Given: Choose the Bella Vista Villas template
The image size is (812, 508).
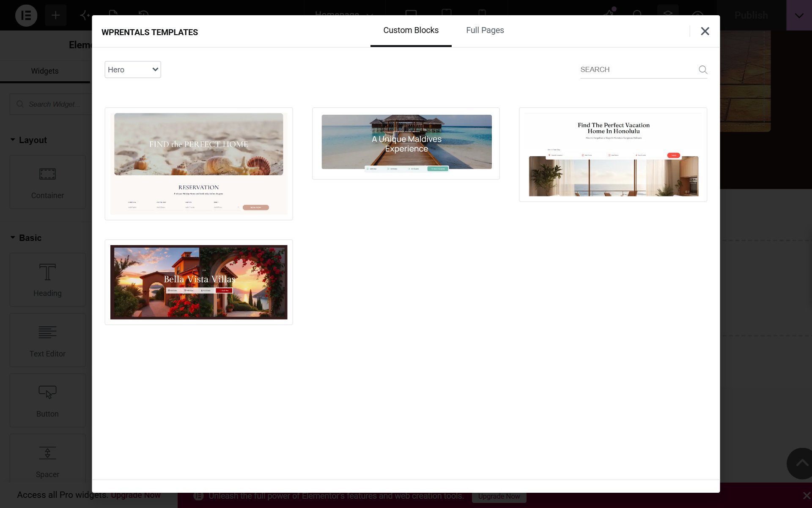Looking at the screenshot, I should click(199, 282).
